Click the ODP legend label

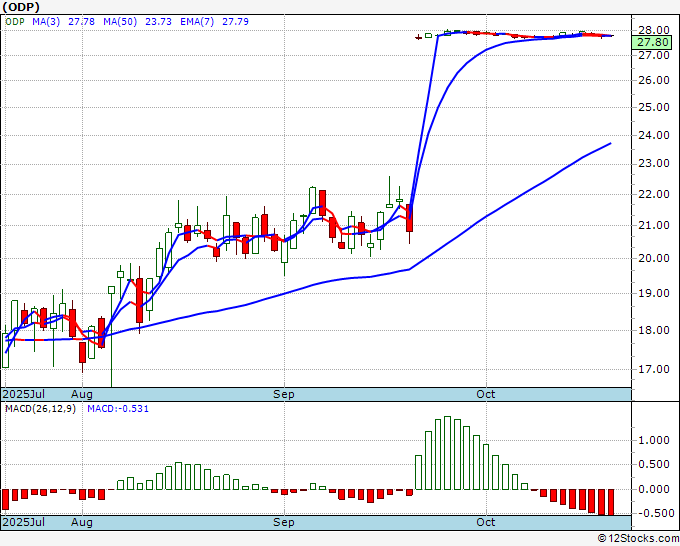15,22
